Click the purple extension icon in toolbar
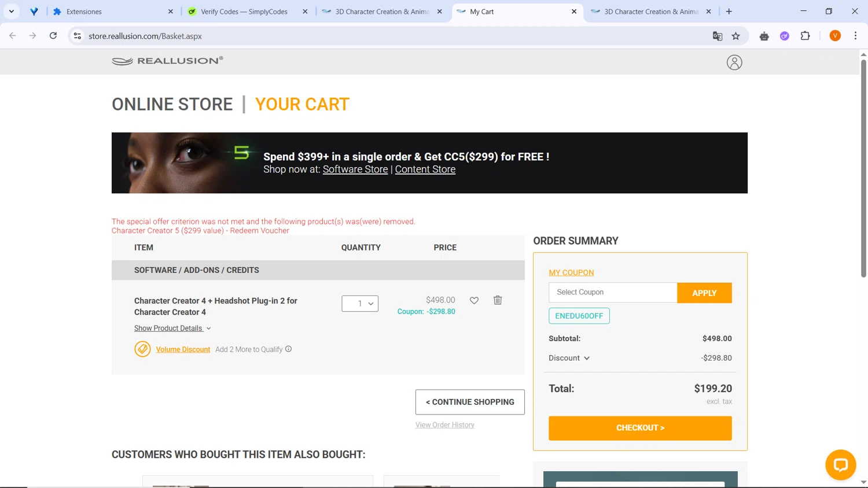This screenshot has height=488, width=868. point(785,36)
